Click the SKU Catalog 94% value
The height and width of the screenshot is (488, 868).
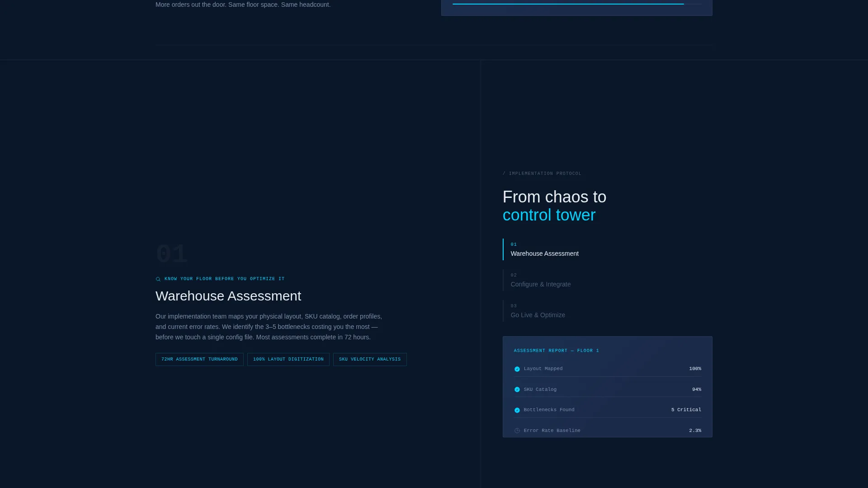697,389
